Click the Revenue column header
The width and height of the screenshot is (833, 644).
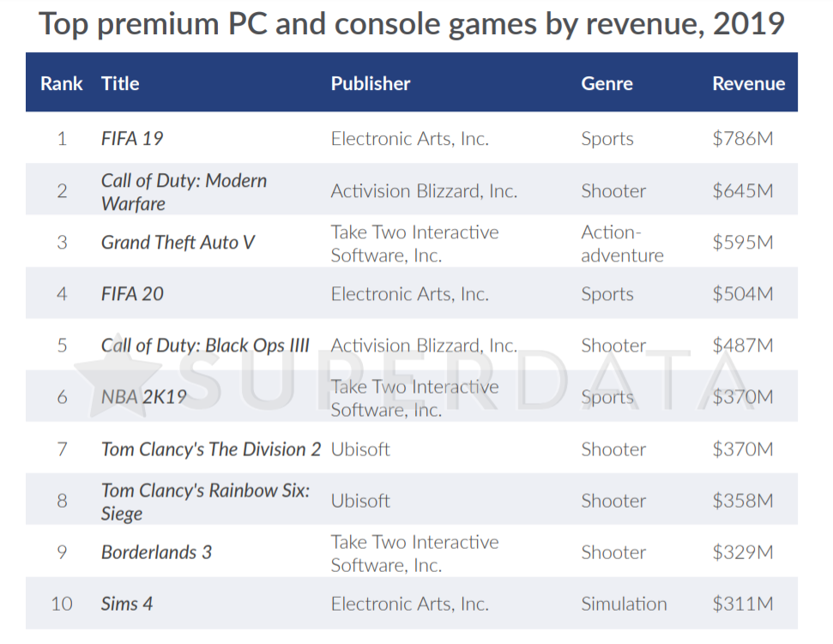[749, 83]
